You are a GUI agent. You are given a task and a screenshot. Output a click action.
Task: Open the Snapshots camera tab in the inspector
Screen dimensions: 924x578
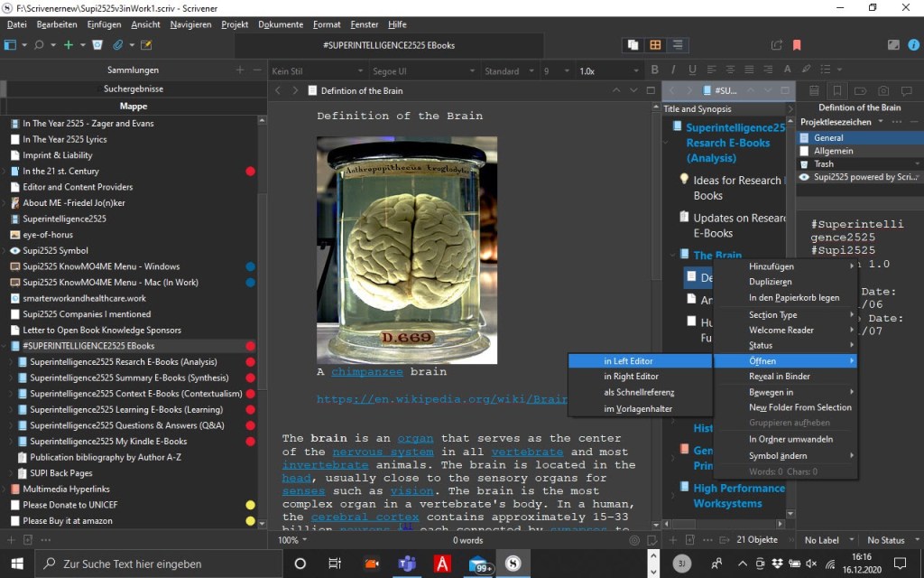[x=882, y=90]
